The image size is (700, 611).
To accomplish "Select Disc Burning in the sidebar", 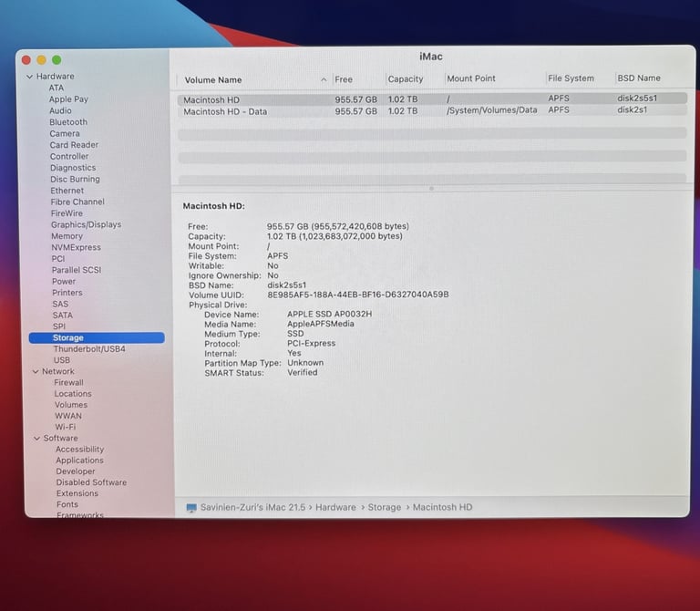I will coord(75,179).
